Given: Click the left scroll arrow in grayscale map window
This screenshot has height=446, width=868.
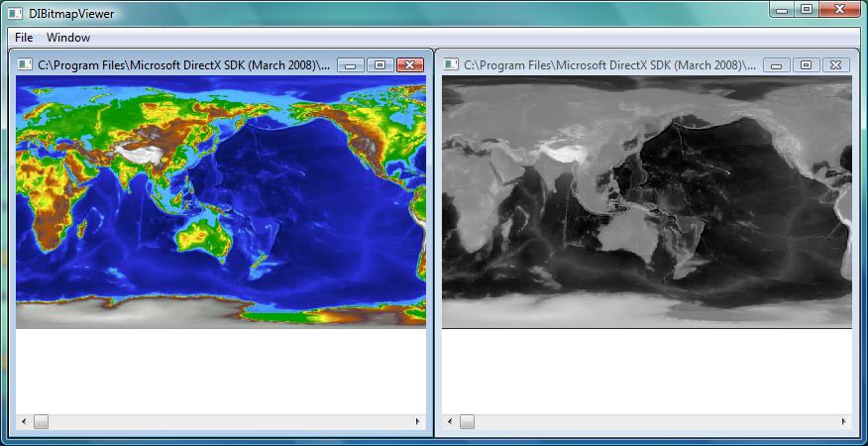Looking at the screenshot, I should (x=450, y=421).
